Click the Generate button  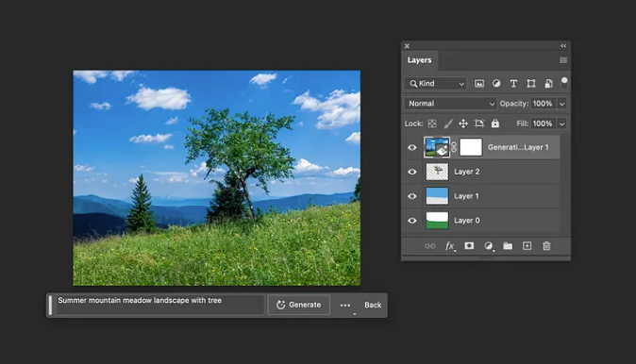click(x=298, y=305)
